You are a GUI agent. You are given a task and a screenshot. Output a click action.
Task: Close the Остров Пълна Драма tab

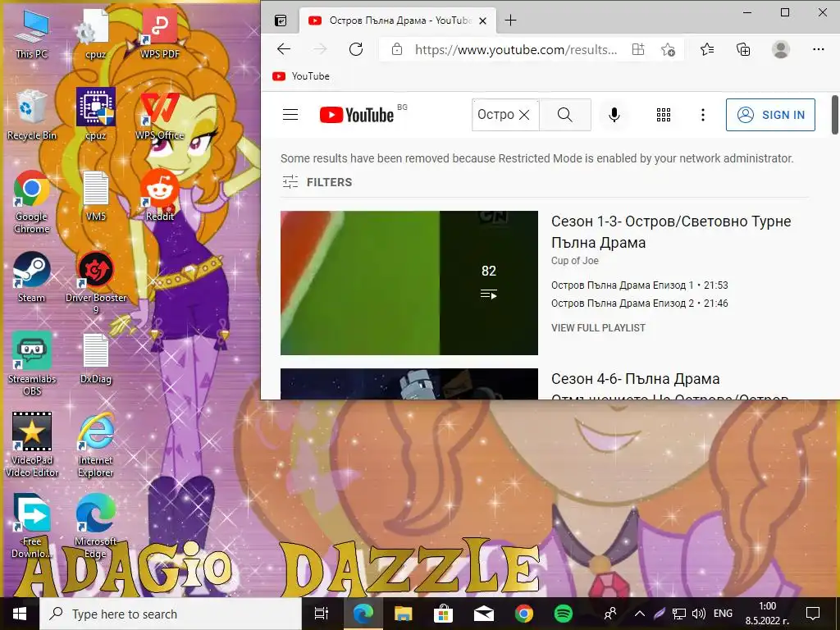point(482,21)
